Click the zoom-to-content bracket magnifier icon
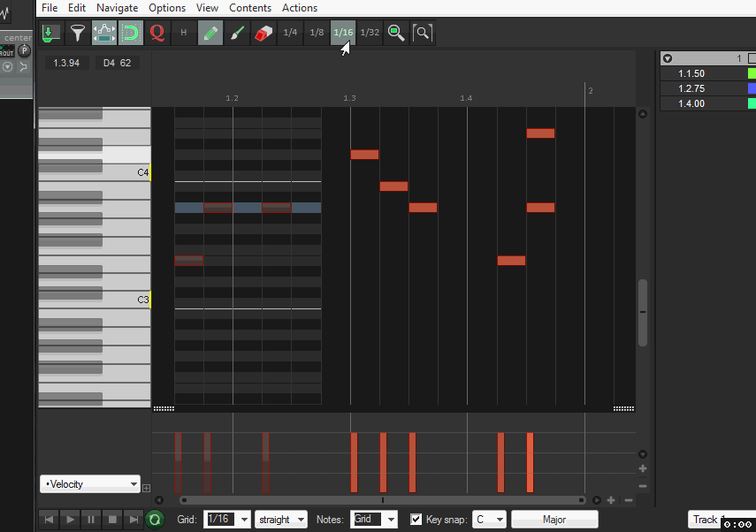756x532 pixels. tap(423, 33)
